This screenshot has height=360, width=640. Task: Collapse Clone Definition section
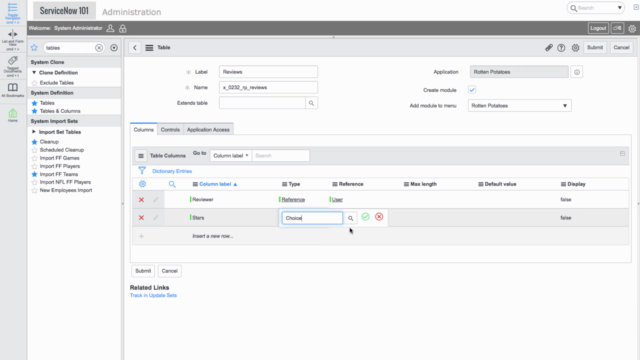[x=34, y=73]
